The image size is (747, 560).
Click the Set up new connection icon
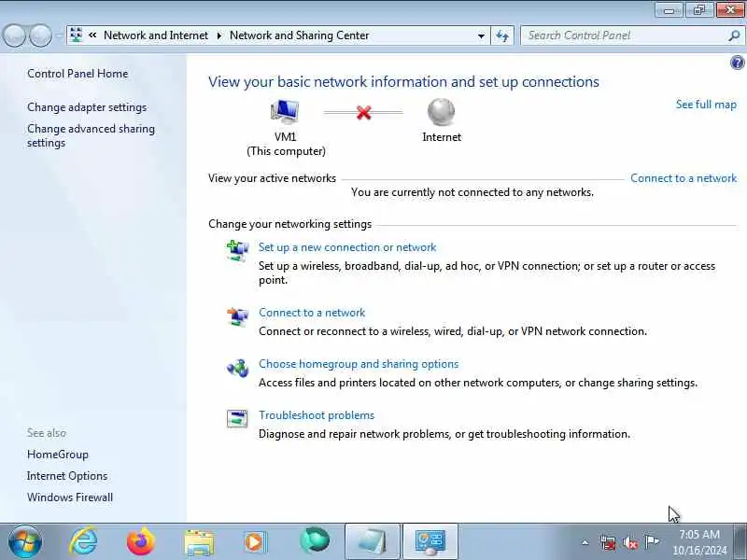237,251
